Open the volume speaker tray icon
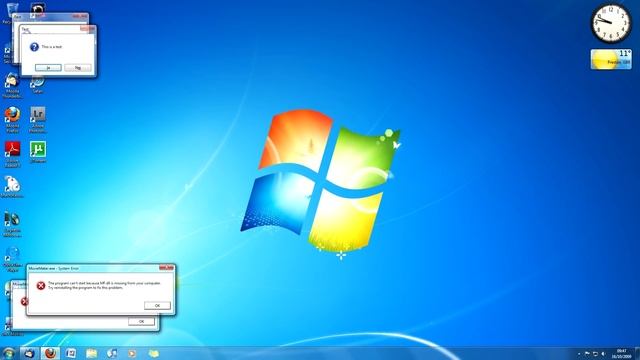 [603, 354]
